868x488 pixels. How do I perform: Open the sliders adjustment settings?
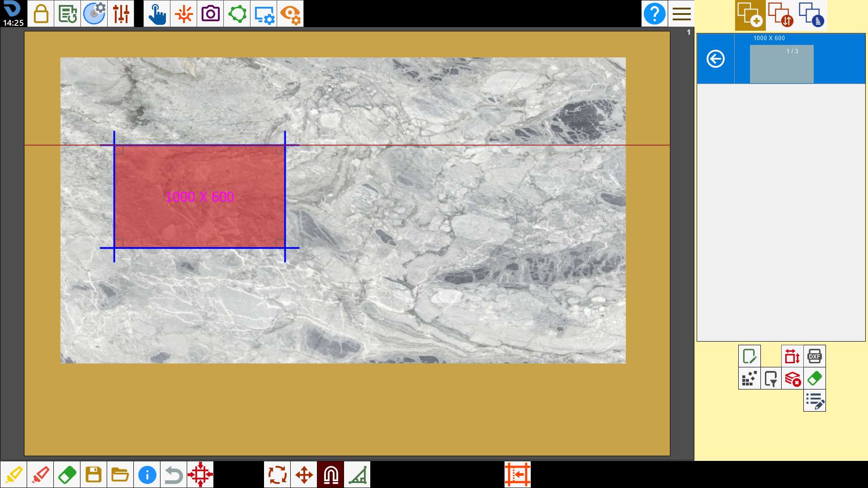[x=121, y=14]
